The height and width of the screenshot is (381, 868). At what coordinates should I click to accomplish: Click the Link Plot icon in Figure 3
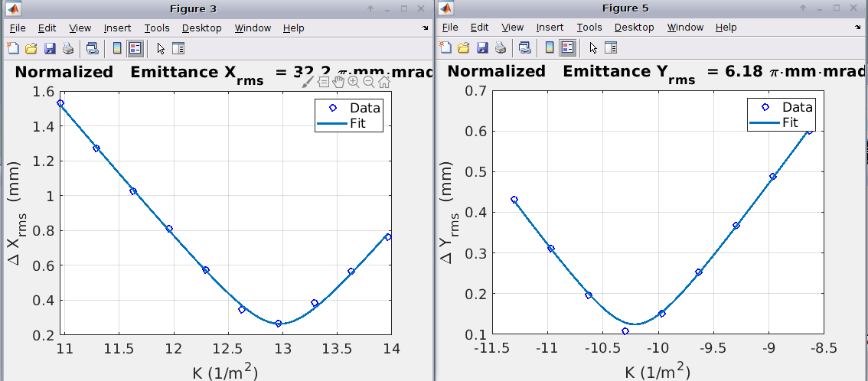tap(92, 48)
